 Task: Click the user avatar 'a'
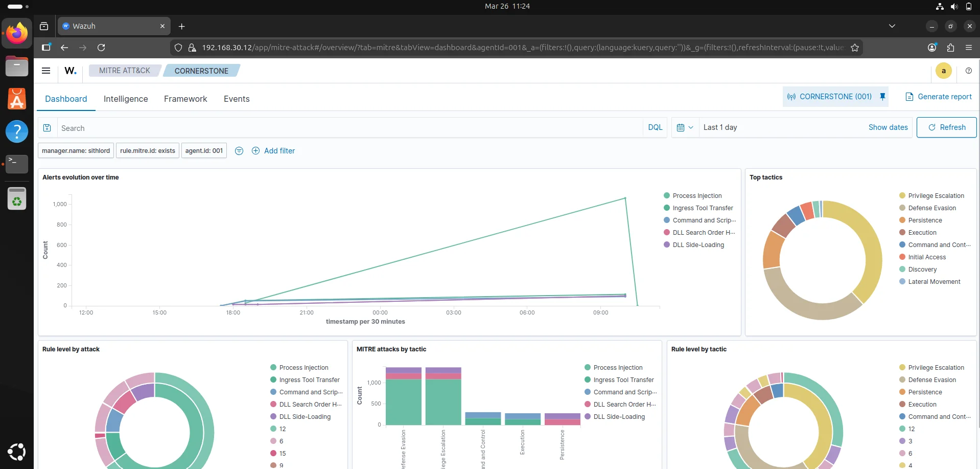943,71
